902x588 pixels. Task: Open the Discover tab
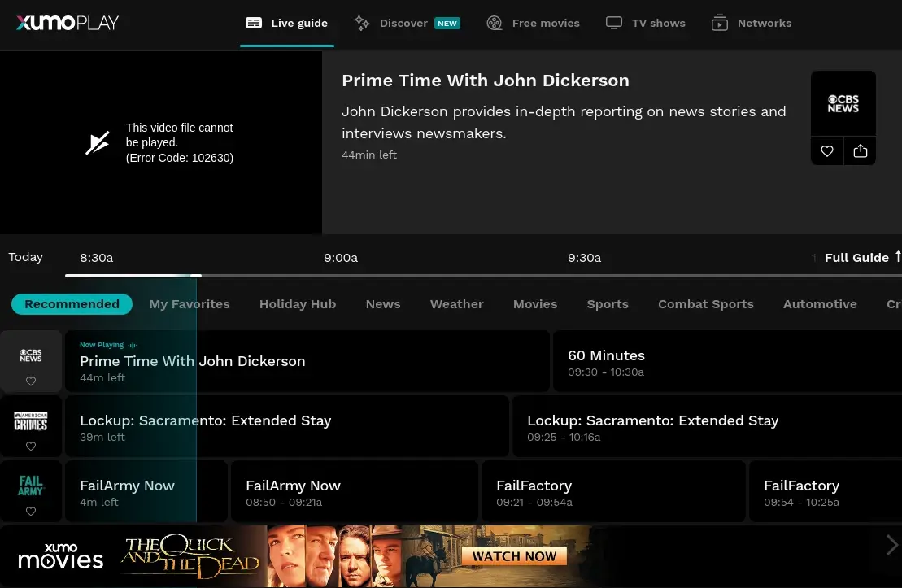click(x=407, y=23)
